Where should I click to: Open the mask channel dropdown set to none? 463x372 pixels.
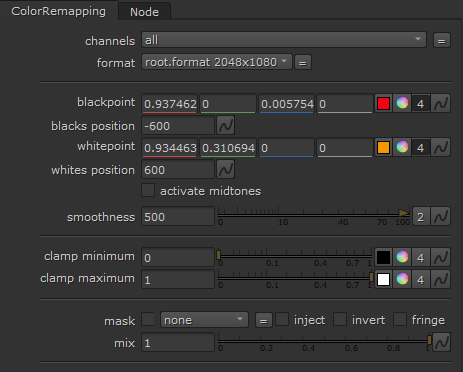click(204, 320)
